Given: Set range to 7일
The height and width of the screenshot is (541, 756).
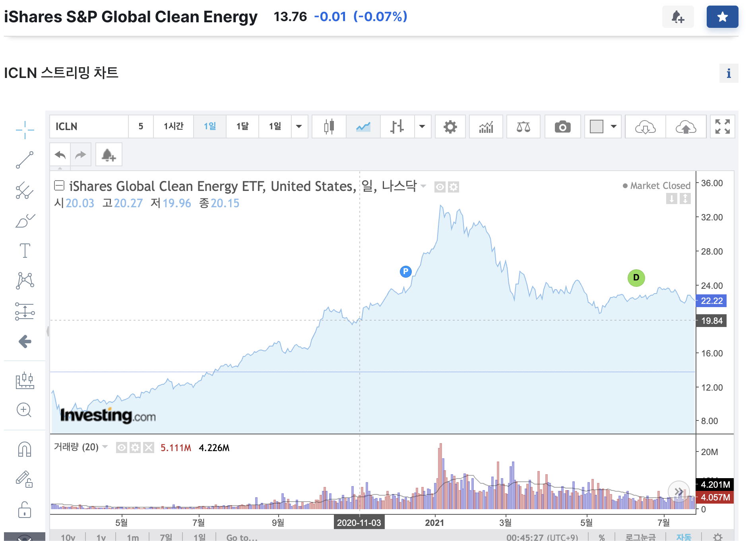Looking at the screenshot, I should (x=166, y=537).
